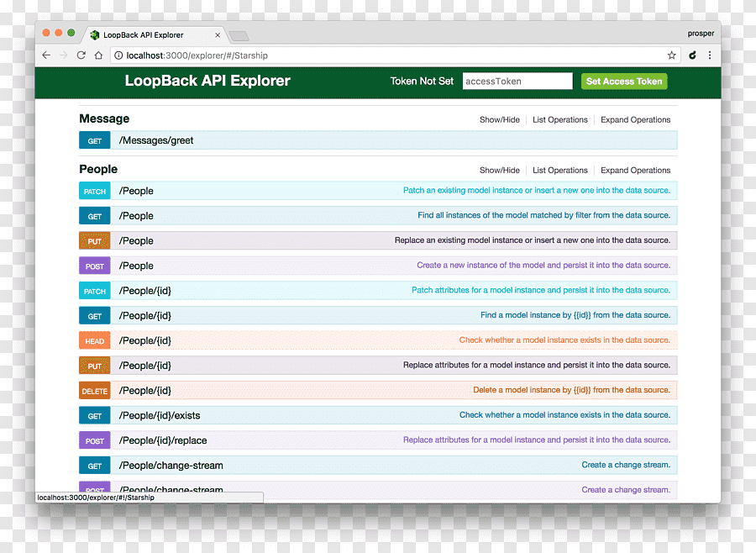Click GET badge for /People/{id}/exists
This screenshot has height=553, width=756.
(94, 416)
